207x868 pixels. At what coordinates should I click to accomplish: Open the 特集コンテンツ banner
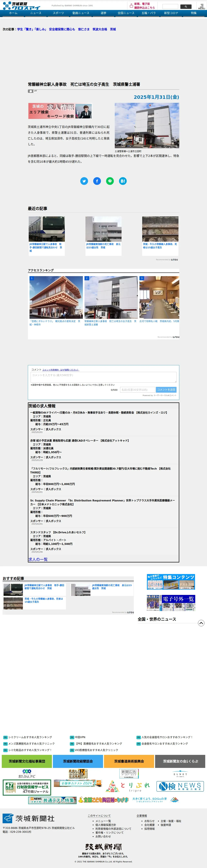coord(171,582)
